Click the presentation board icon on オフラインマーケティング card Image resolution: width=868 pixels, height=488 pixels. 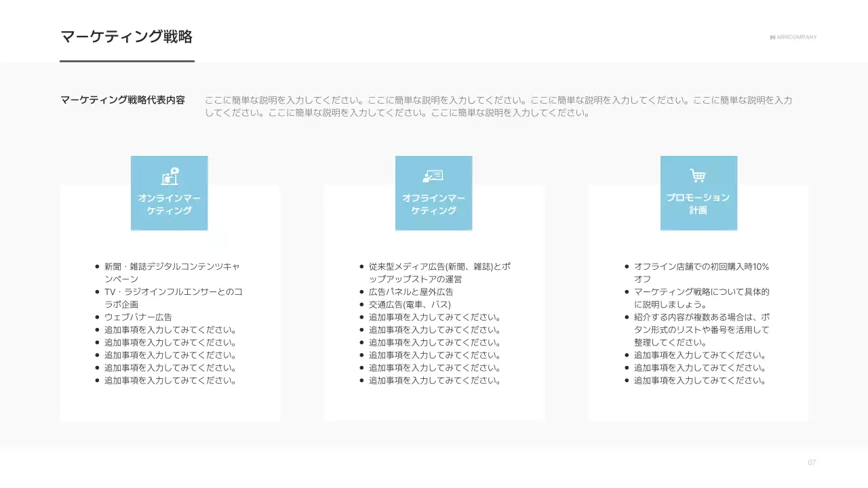click(433, 177)
